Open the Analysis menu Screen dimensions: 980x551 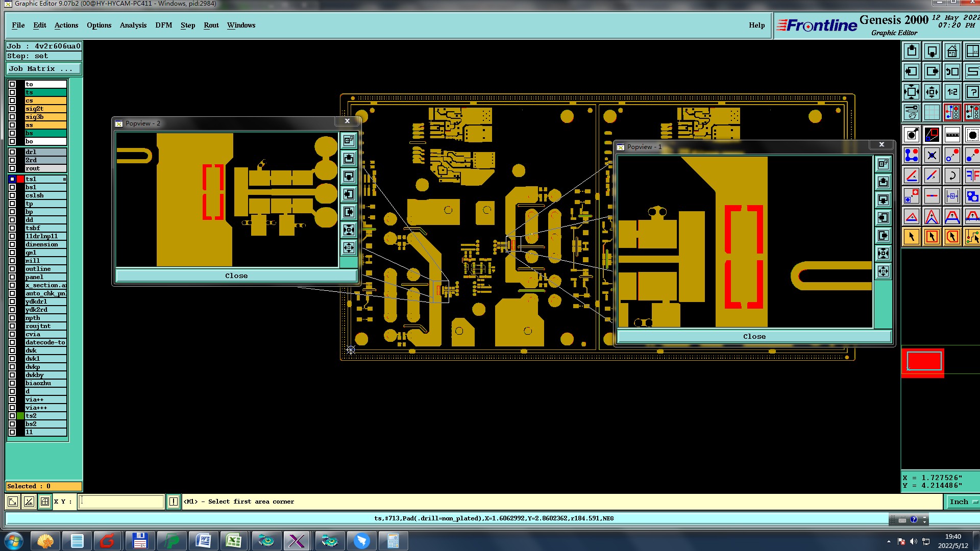133,25
